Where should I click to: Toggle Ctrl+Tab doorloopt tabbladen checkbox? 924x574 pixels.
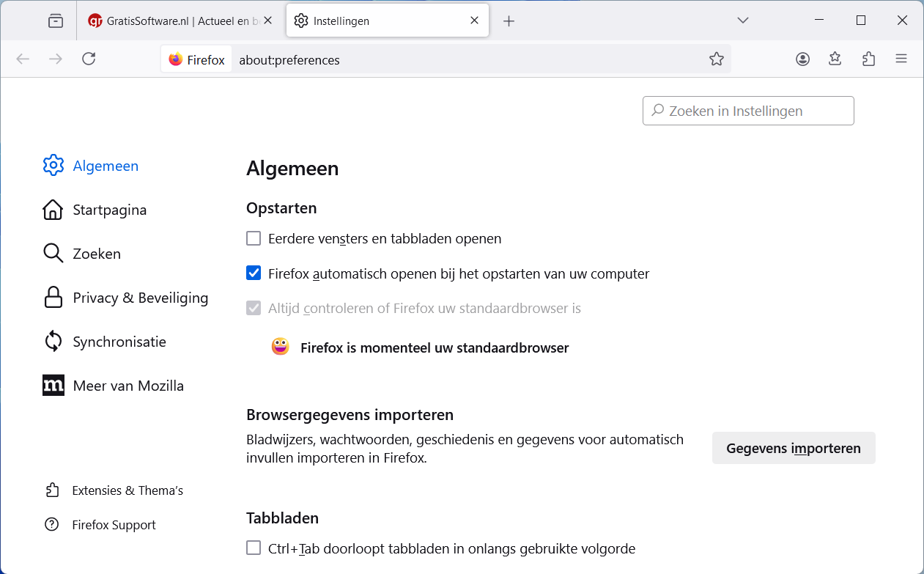(x=254, y=548)
